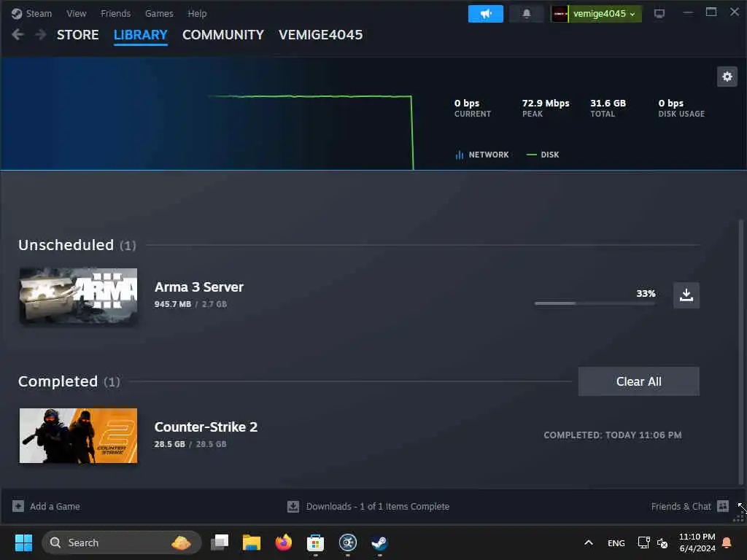Open the Help menu
This screenshot has height=560, width=747.
click(197, 13)
